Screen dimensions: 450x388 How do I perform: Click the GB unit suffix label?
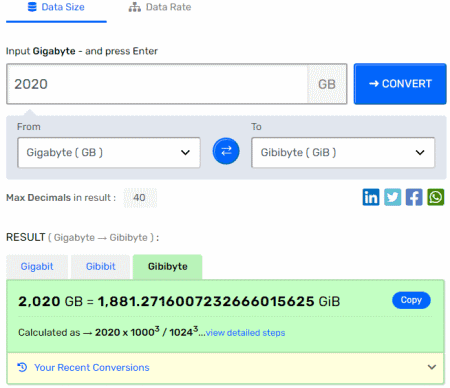(x=327, y=84)
